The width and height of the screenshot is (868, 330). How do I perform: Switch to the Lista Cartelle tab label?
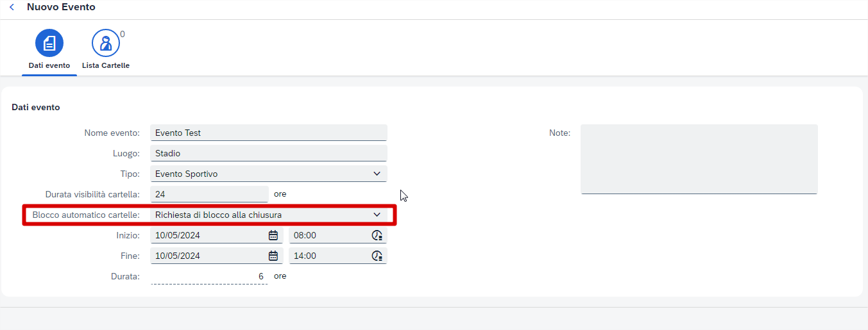click(x=106, y=65)
